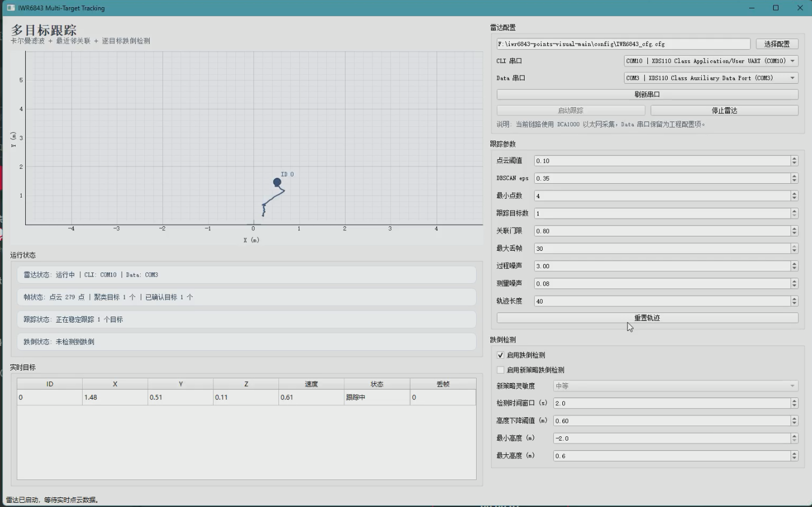Select the status cell showing 跟踪中
The width and height of the screenshot is (812, 507).
click(x=377, y=397)
